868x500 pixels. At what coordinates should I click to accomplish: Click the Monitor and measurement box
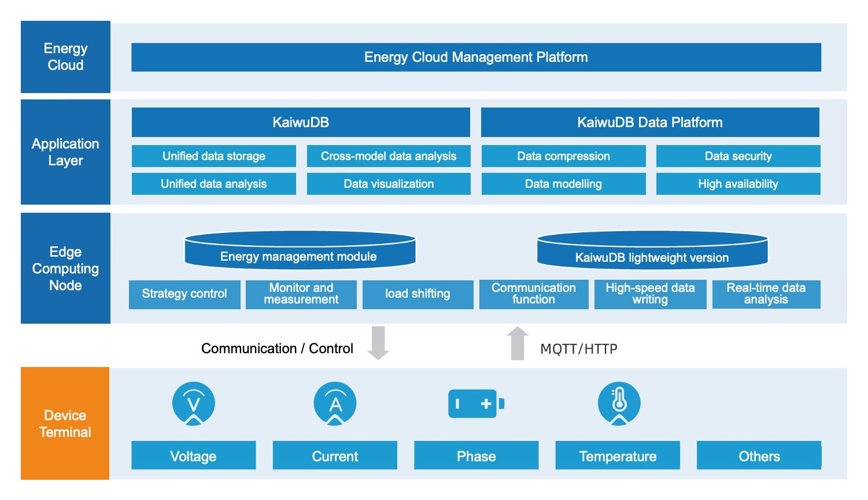(301, 294)
